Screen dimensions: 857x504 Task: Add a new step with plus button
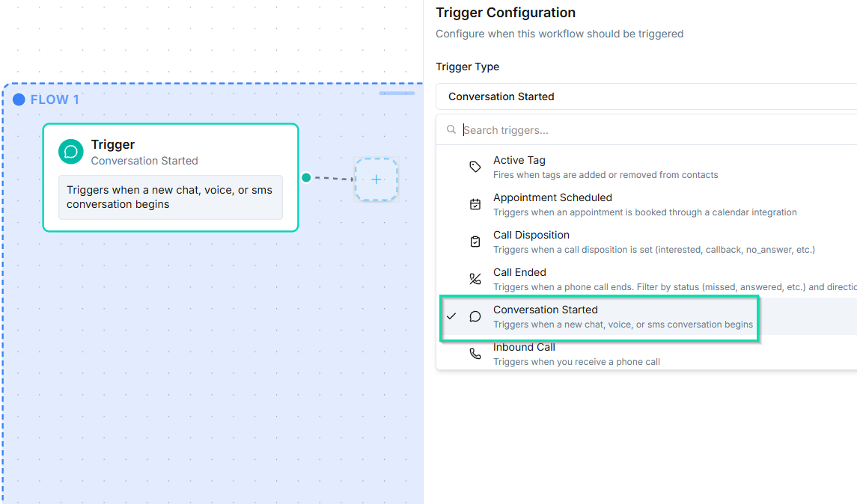click(x=376, y=179)
